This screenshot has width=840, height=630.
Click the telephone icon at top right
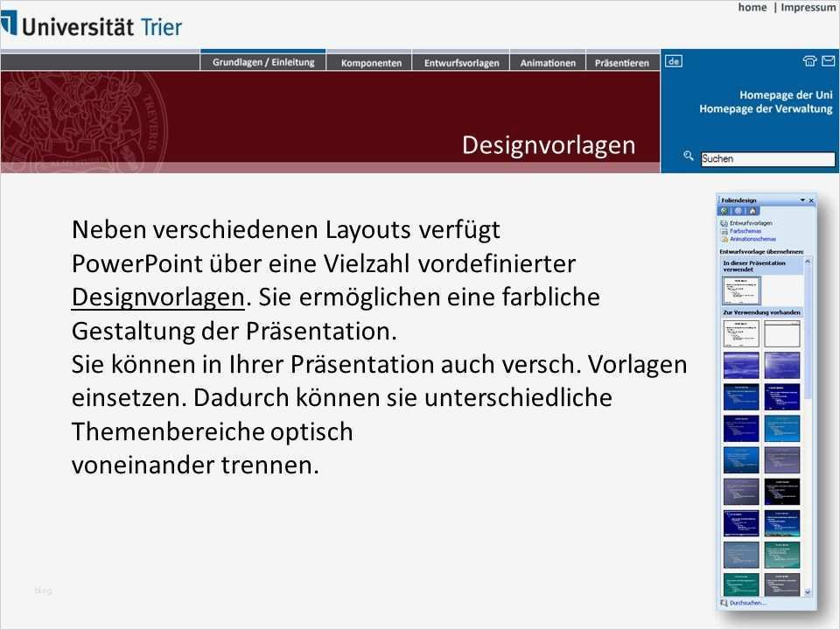pyautogui.click(x=809, y=61)
